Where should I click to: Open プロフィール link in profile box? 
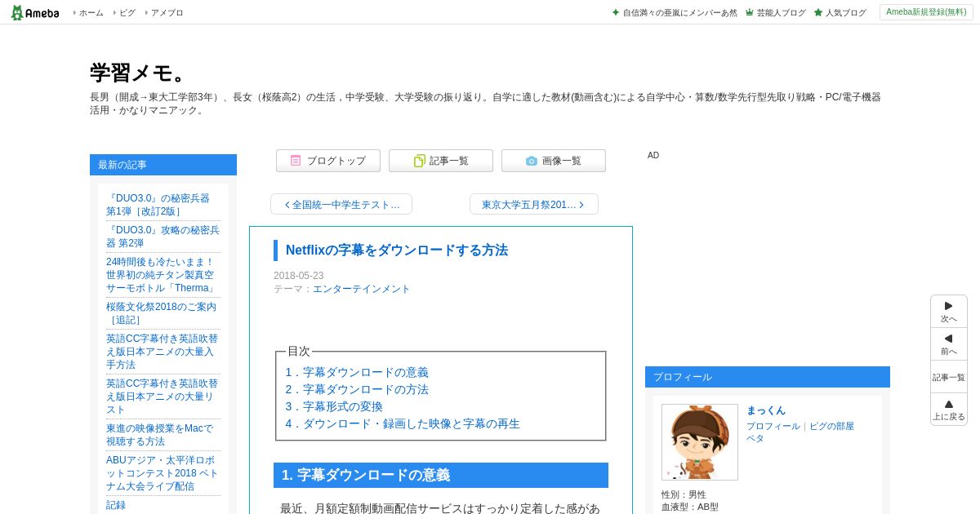(773, 426)
